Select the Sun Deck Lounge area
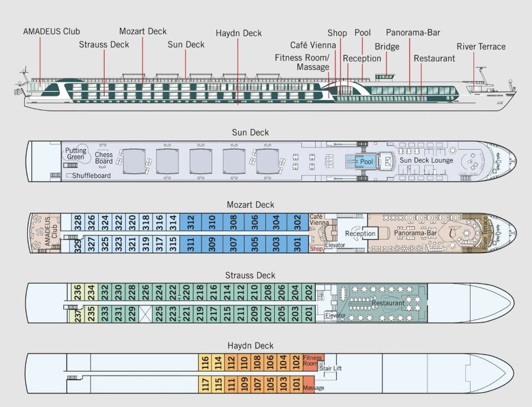 click(426, 160)
